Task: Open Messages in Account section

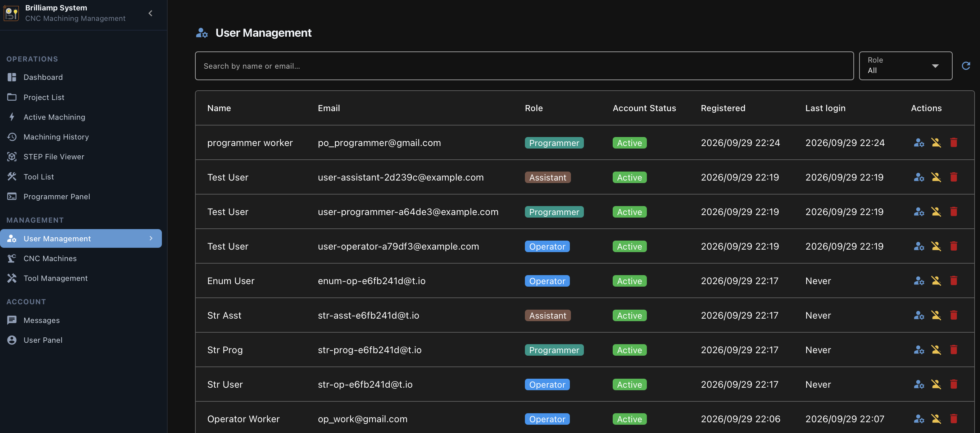Action: point(81,320)
